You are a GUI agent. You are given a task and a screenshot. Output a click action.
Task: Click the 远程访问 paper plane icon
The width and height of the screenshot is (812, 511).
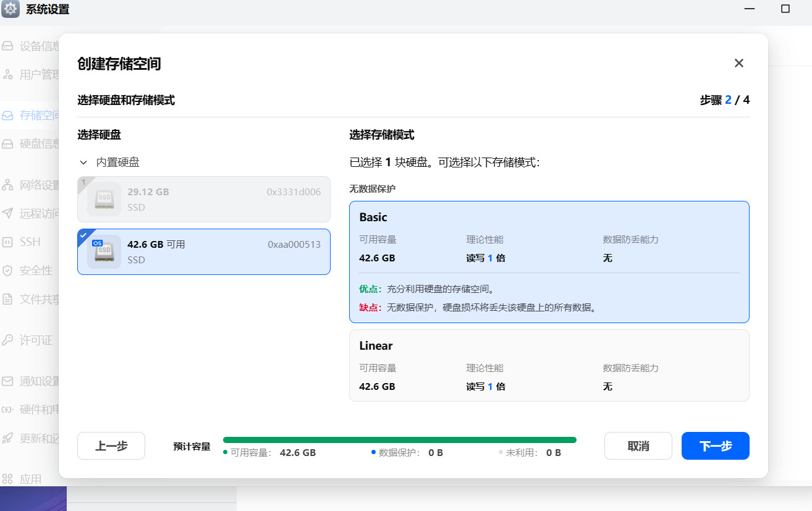pyautogui.click(x=8, y=214)
